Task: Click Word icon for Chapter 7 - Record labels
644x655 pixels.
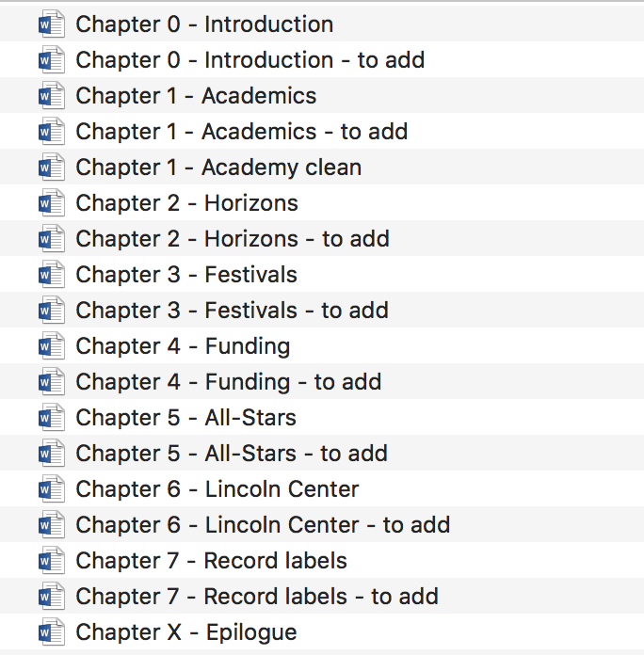Action: [x=52, y=561]
